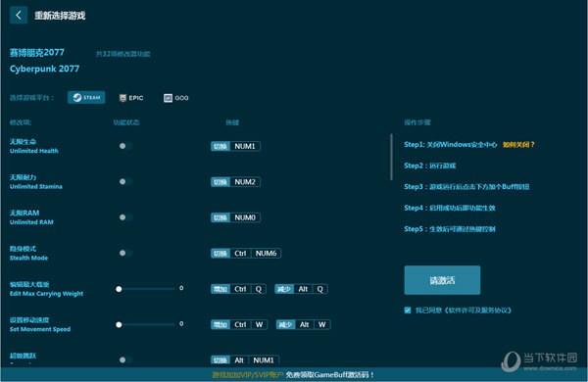
Task: Click Alt key of movement speed decrease hotkey
Action: pyautogui.click(x=304, y=324)
